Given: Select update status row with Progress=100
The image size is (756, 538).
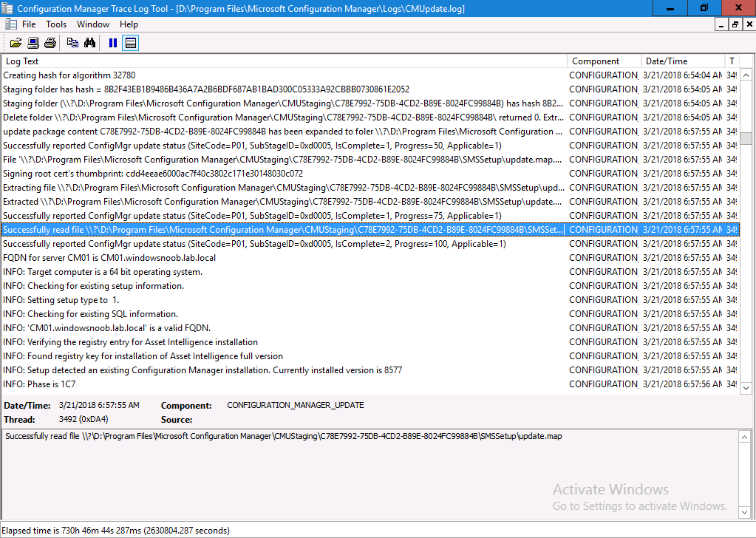Looking at the screenshot, I should [370, 243].
